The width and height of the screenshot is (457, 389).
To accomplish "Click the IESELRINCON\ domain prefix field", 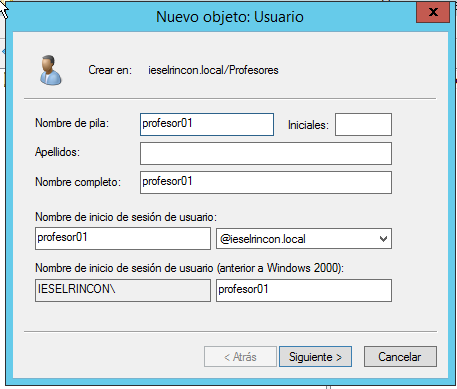I will (x=123, y=290).
